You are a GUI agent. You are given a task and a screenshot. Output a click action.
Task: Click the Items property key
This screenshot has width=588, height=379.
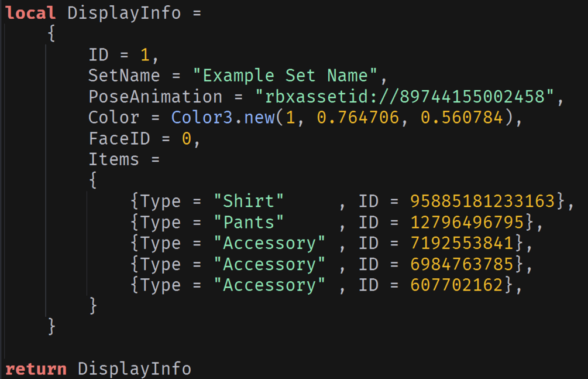[114, 159]
